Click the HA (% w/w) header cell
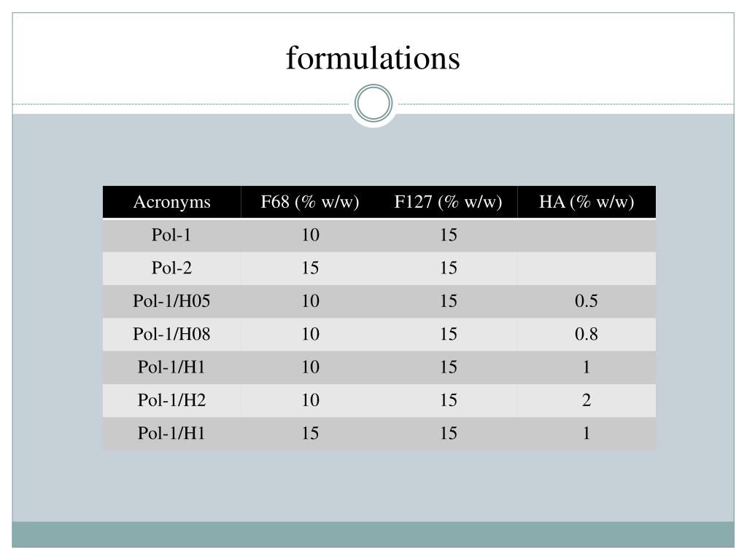The image size is (747, 560). (x=587, y=202)
